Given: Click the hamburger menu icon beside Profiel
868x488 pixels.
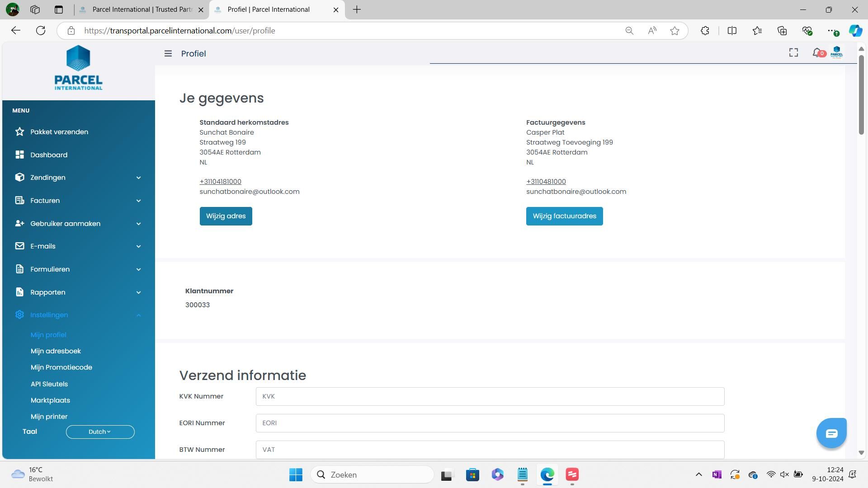Looking at the screenshot, I should 168,53.
